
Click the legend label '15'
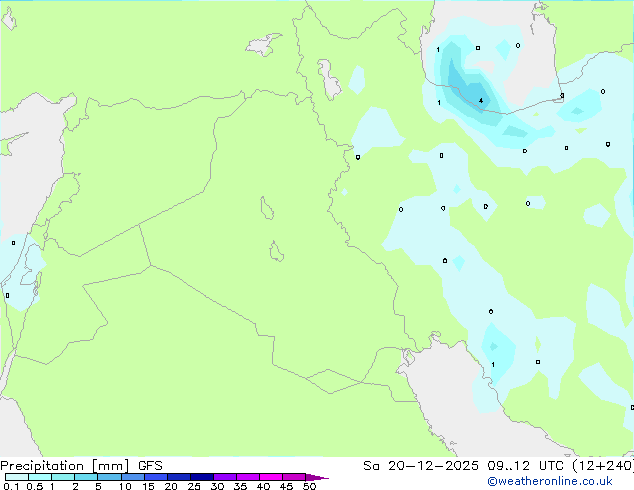148,486
